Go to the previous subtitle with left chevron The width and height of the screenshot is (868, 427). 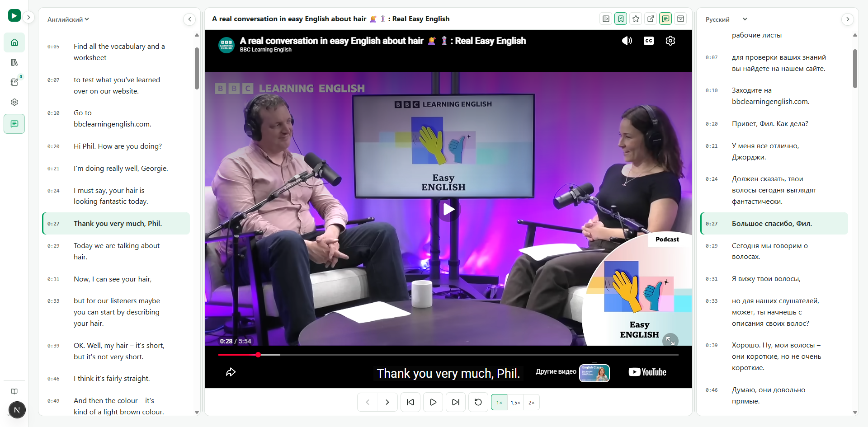point(368,402)
